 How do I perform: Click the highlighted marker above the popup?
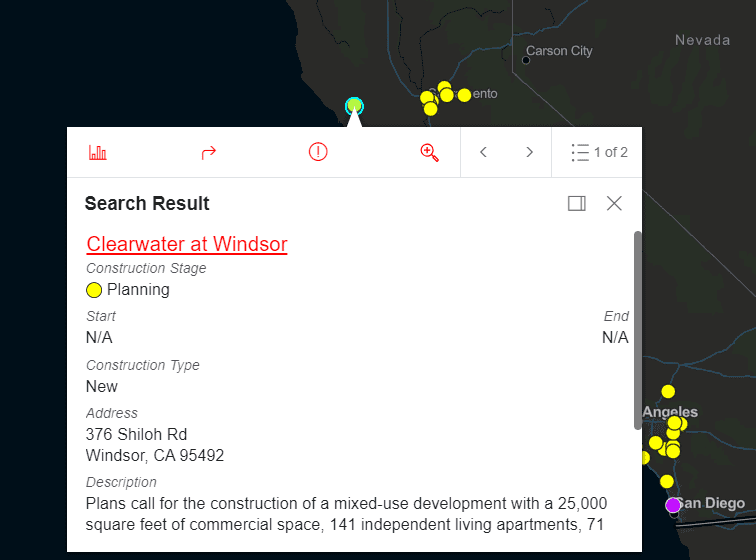pyautogui.click(x=353, y=105)
